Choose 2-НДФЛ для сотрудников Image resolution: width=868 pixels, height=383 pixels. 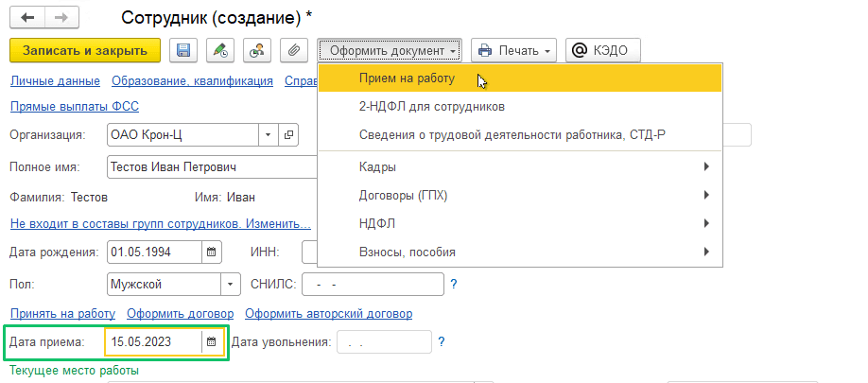click(520, 106)
